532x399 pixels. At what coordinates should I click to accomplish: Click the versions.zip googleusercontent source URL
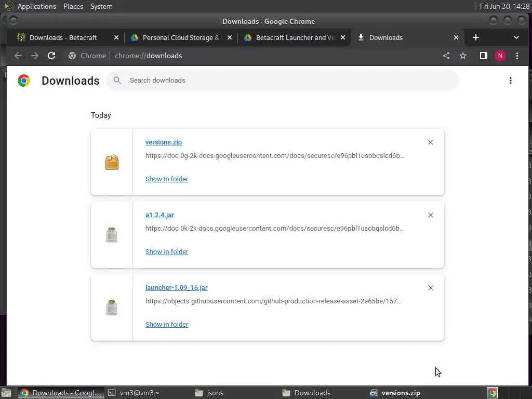point(274,156)
